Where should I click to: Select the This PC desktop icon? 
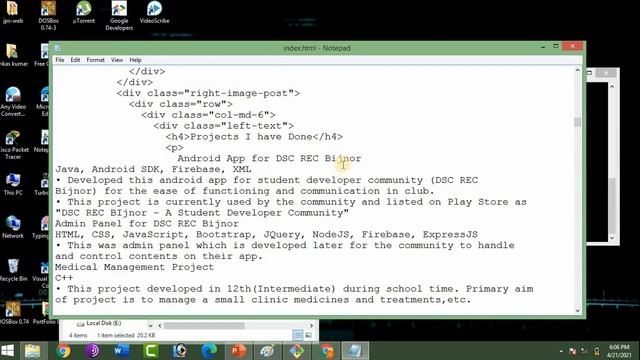(x=13, y=184)
